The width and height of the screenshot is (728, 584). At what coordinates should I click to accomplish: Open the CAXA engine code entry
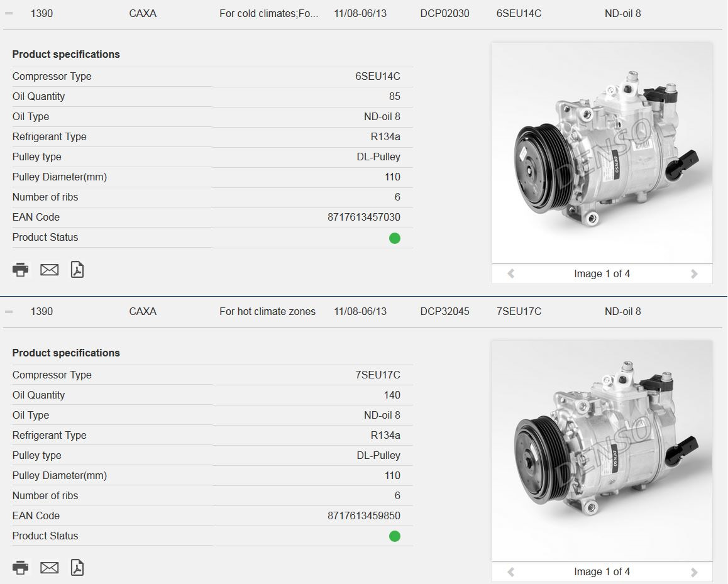pyautogui.click(x=143, y=13)
